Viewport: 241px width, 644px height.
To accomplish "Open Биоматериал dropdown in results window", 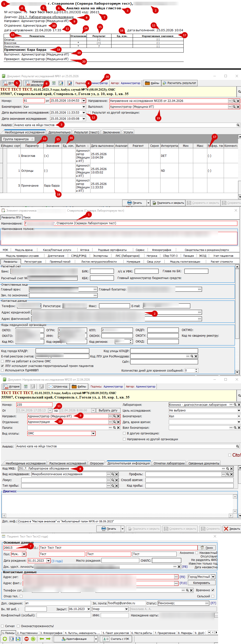I will tap(84, 107).
